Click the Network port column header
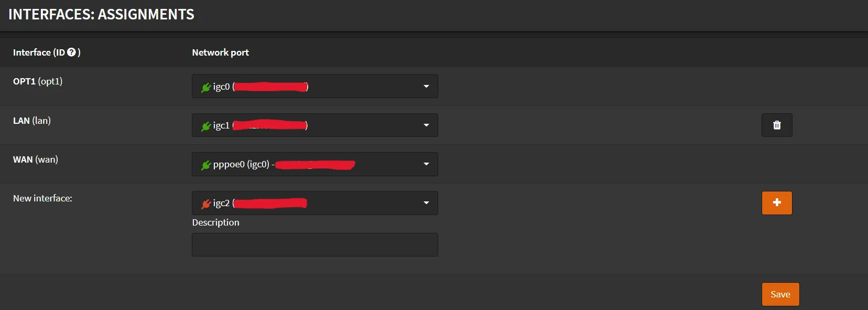 coord(220,52)
